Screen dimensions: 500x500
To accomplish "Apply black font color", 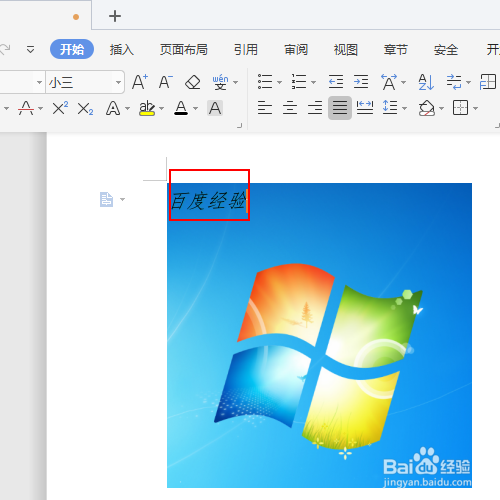I will pos(181,108).
